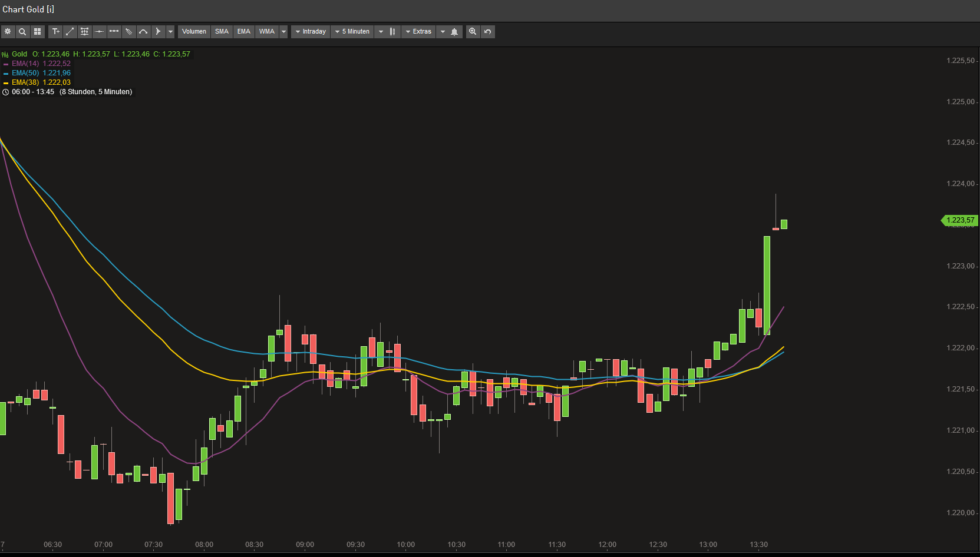Toggle the SMA indicator
The image size is (980, 557).
tap(222, 32)
